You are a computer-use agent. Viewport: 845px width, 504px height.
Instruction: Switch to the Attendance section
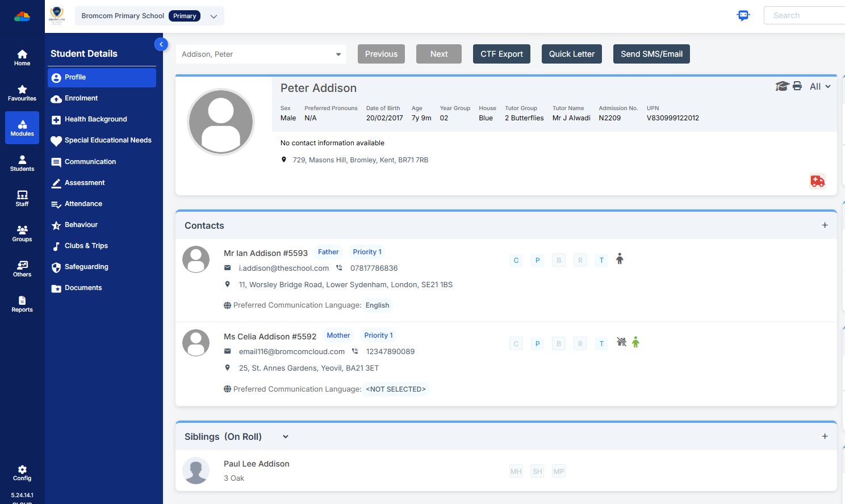coord(83,204)
